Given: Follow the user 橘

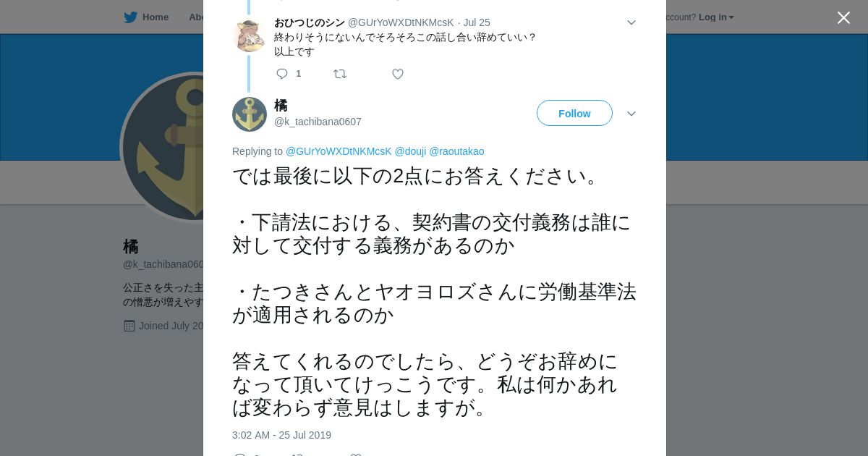Looking at the screenshot, I should 574,114.
